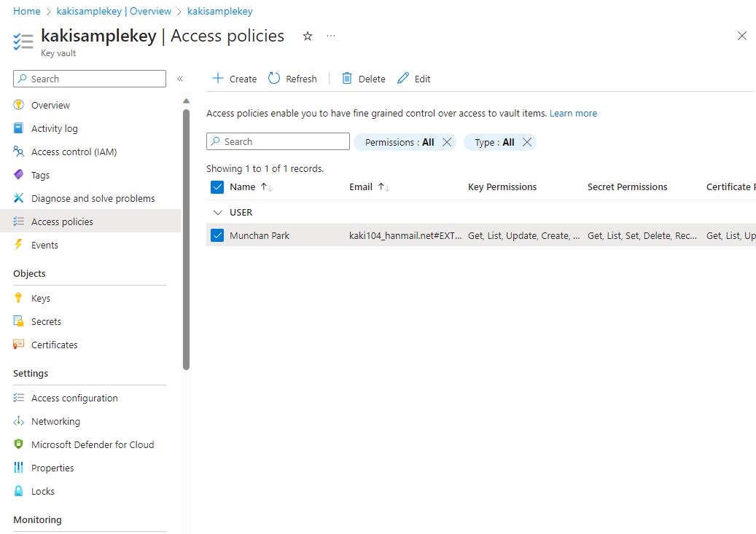Favorite the key vault with the star icon
The height and width of the screenshot is (534, 756).
(308, 36)
